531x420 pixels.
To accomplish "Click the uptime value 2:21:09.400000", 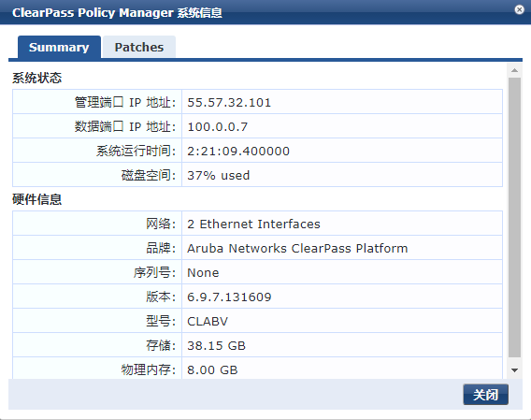I will pyautogui.click(x=238, y=152).
